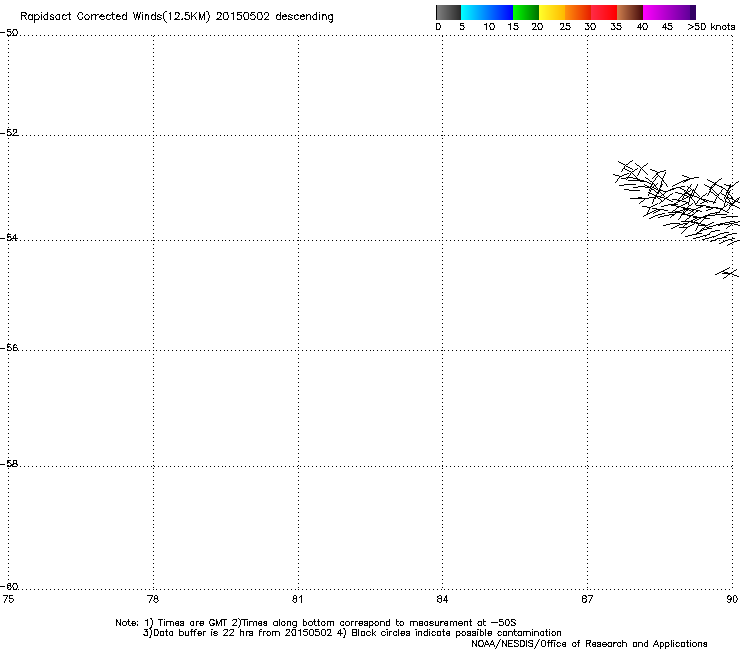Click the isolated wind barb below -54 latitude
Screen dimensions: 740x650
point(727,273)
